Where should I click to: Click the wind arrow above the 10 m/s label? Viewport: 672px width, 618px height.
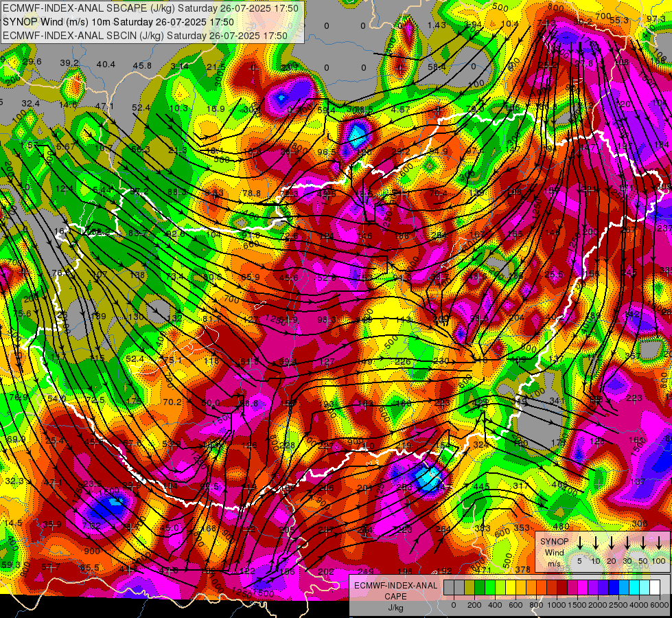596,543
